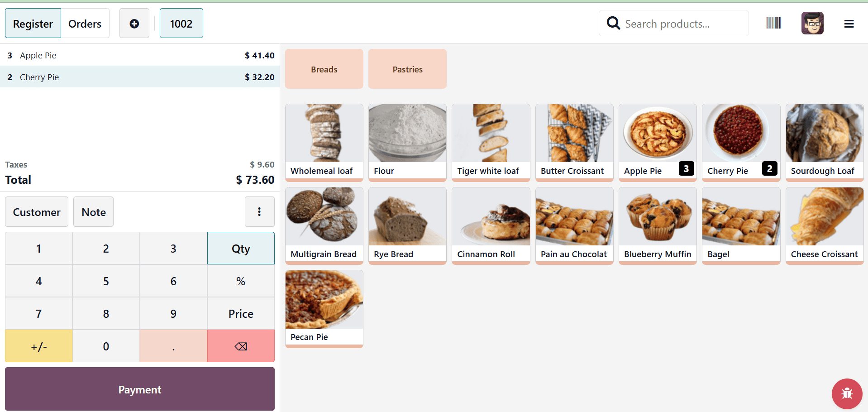868x412 pixels.
Task: Open the Customer selector
Action: tap(36, 211)
